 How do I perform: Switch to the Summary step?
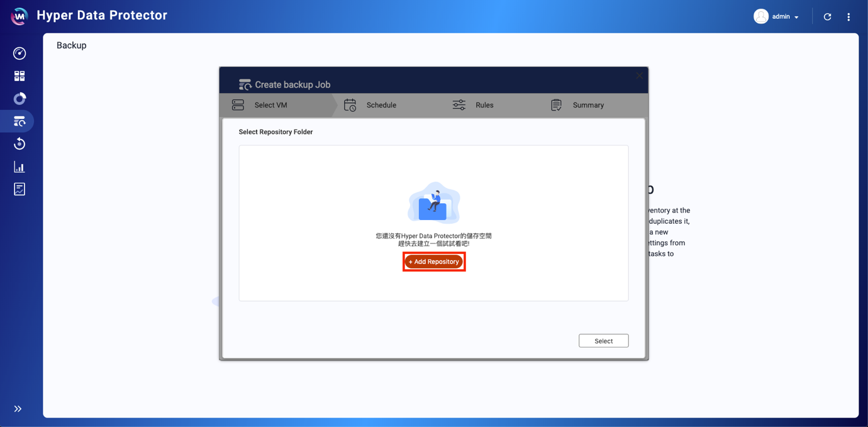(577, 105)
